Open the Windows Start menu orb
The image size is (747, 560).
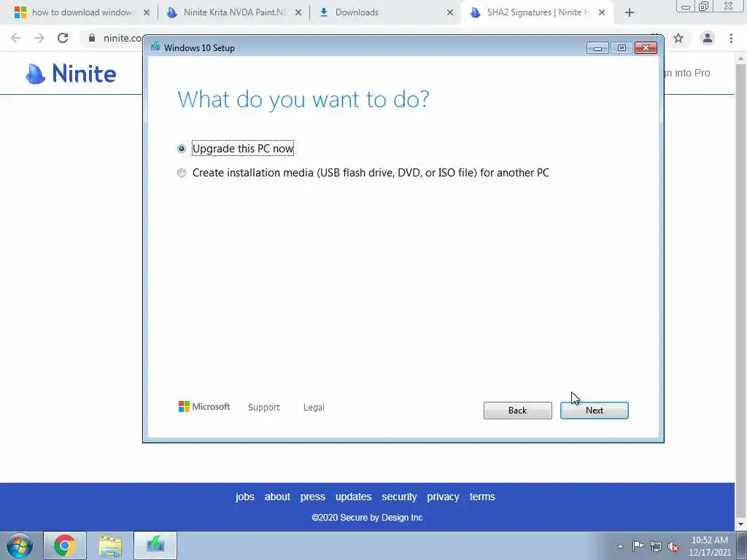click(20, 545)
